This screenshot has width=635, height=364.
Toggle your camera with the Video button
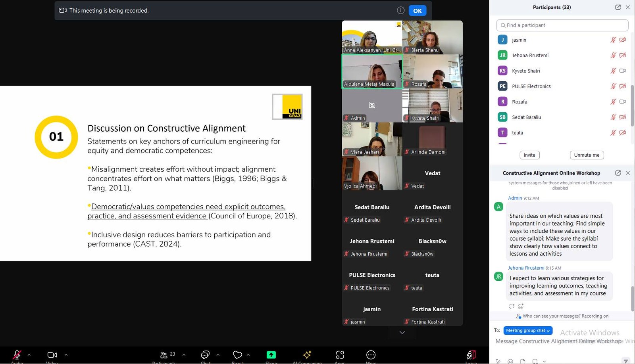(52, 355)
